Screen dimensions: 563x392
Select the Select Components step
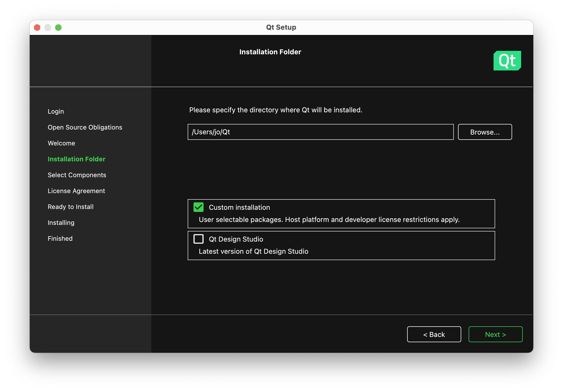(x=77, y=175)
